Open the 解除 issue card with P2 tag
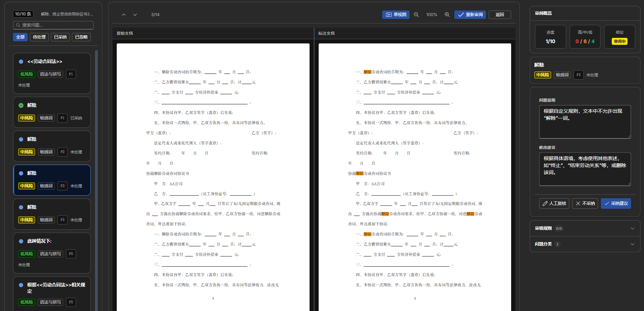Viewport: 644px width, 311px height. (52, 146)
